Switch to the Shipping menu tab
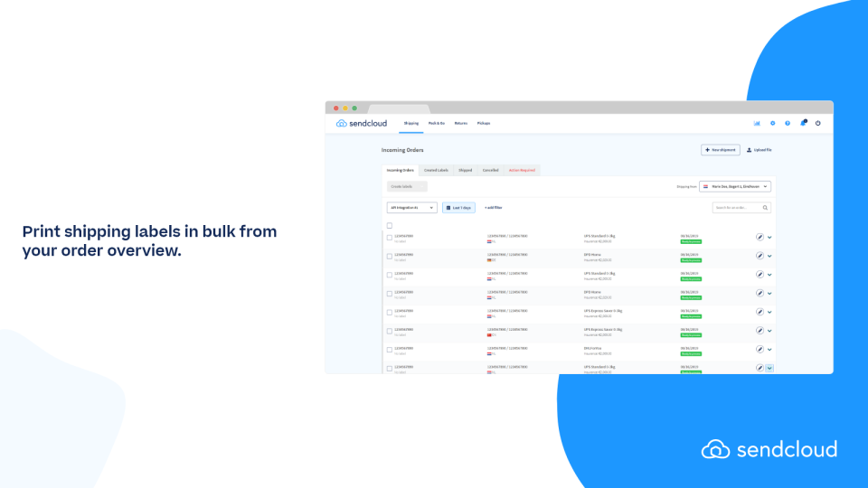The height and width of the screenshot is (488, 868). pyautogui.click(x=411, y=124)
